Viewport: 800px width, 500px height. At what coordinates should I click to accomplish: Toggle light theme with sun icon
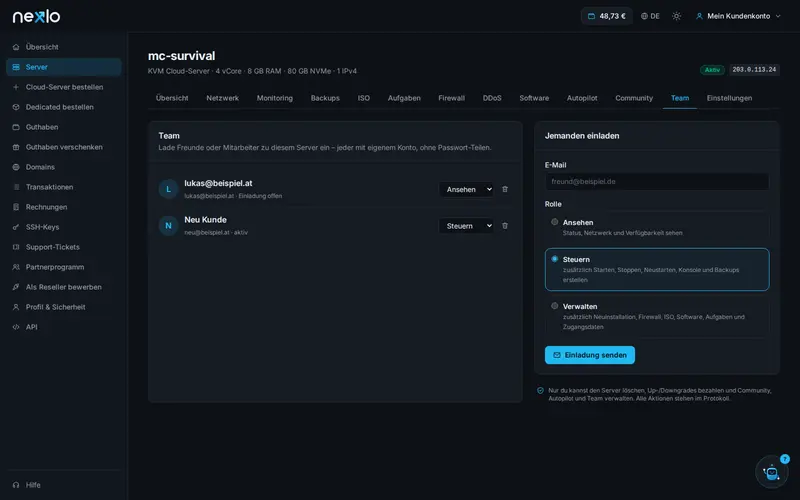point(677,16)
